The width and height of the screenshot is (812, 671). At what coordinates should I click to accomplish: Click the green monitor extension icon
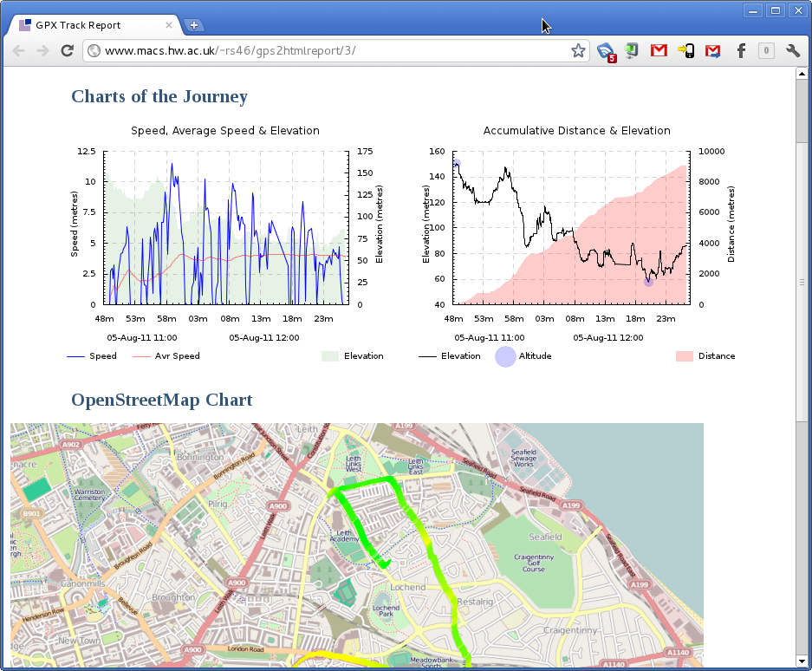(632, 51)
